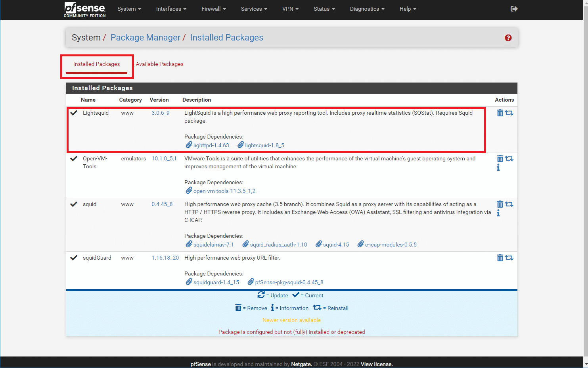588x368 pixels.
Task: Open the Help dropdown menu
Action: tap(408, 9)
